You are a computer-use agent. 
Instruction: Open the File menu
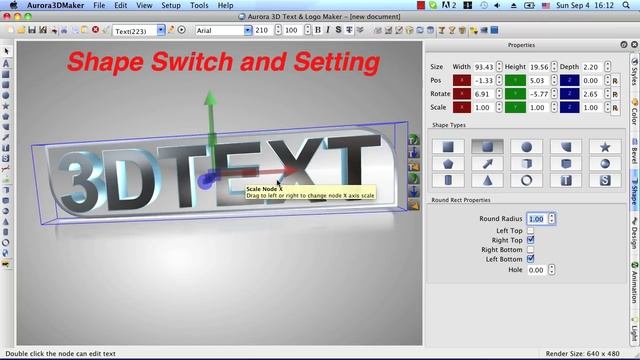(x=99, y=5)
